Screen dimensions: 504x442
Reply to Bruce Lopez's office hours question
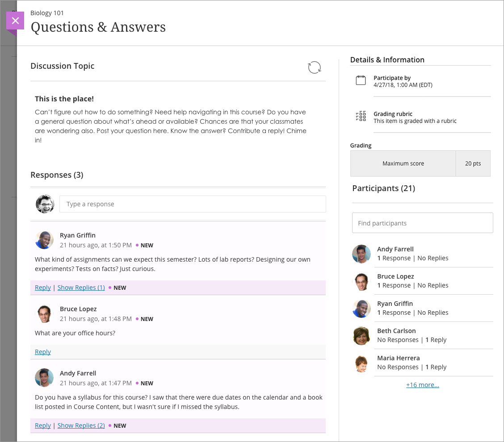pyautogui.click(x=42, y=351)
